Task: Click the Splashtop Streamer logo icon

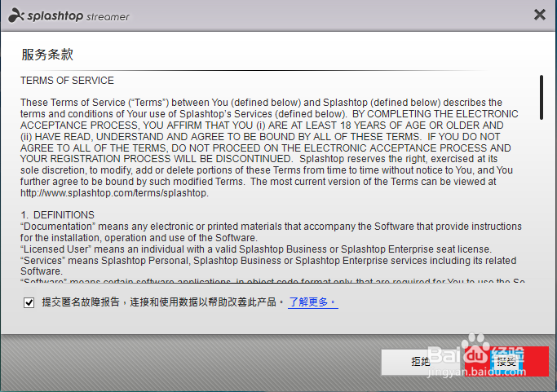Action: 16,15
